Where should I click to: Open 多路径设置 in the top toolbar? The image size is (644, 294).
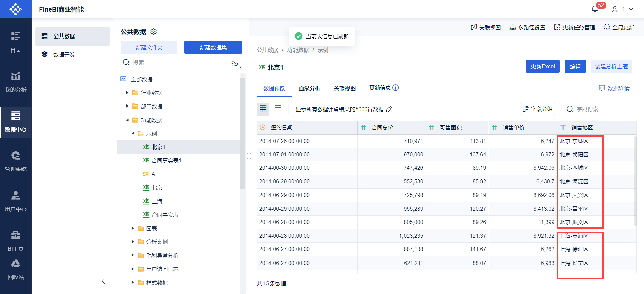pyautogui.click(x=527, y=27)
